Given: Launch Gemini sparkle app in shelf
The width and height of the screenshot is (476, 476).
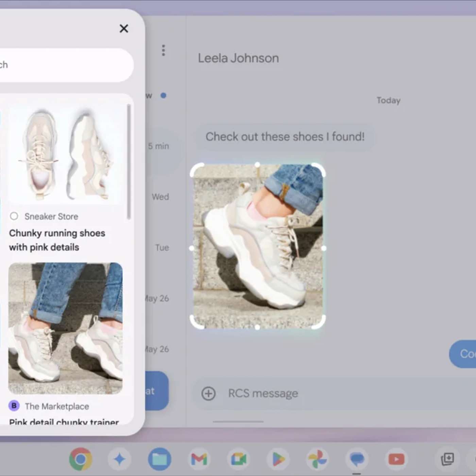Looking at the screenshot, I should (119, 459).
